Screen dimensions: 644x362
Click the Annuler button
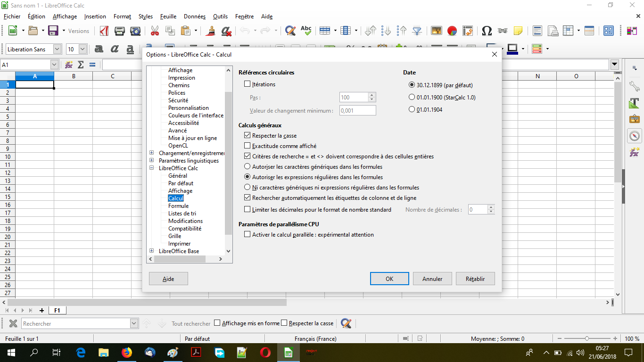pos(432,279)
